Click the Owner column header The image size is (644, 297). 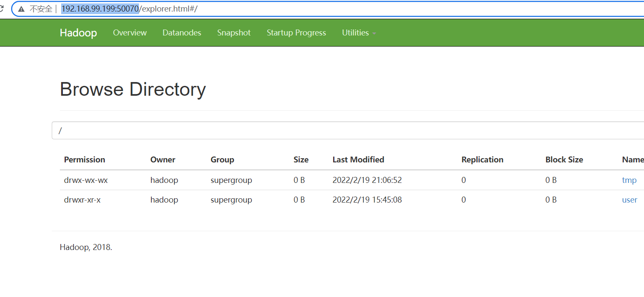[163, 160]
